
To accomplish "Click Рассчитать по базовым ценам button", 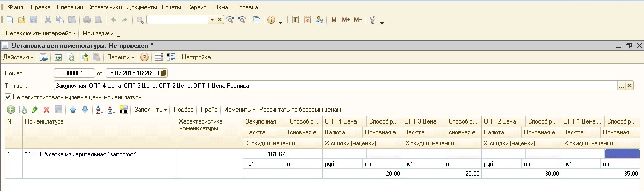I will [x=300, y=110].
